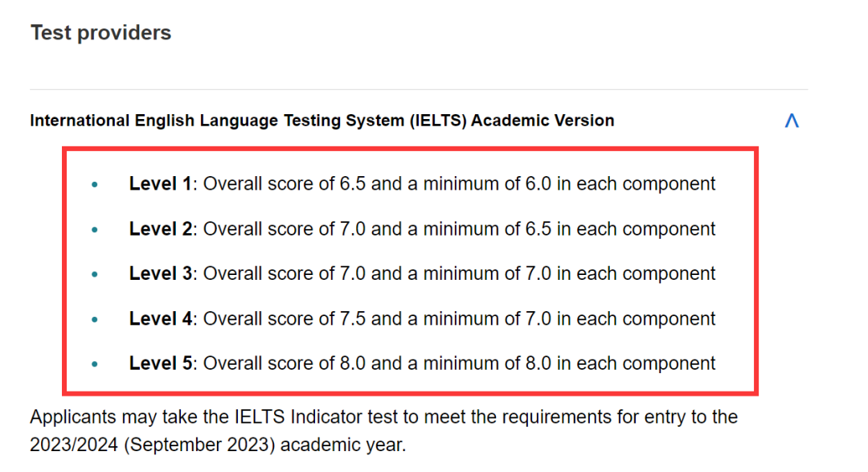This screenshot has height=472, width=868.
Task: Click the bullet point beside Level 4
Action: 95,320
